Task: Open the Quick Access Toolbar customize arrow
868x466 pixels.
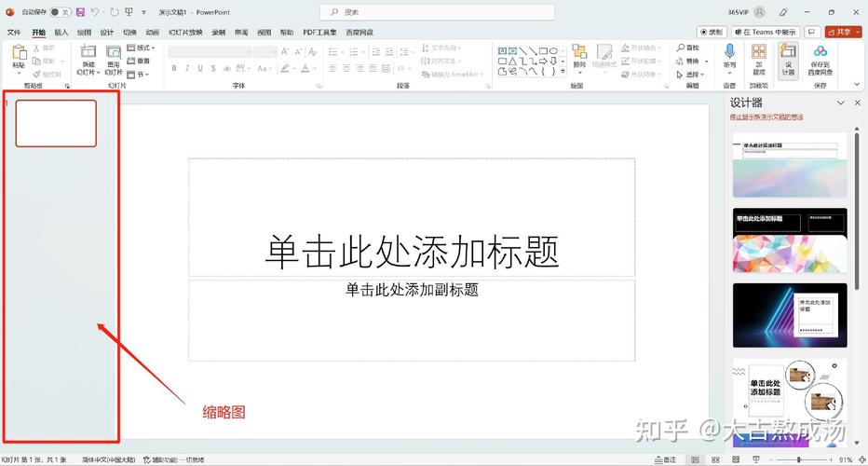Action: 144,11
